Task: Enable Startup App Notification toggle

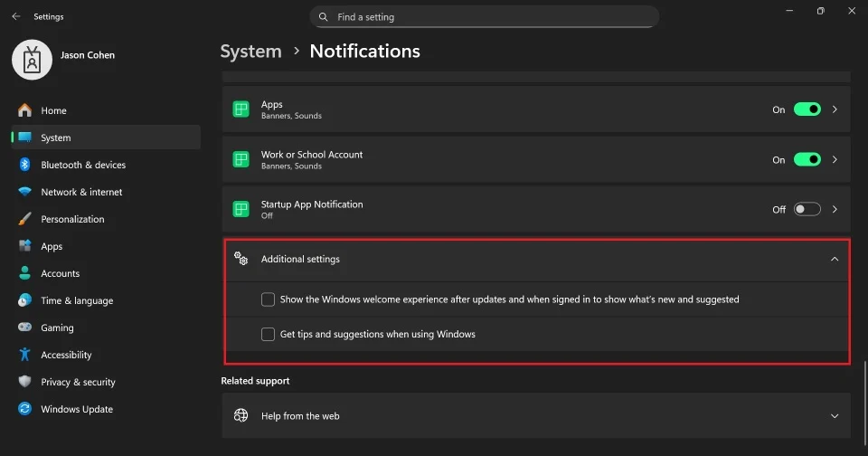Action: [807, 209]
